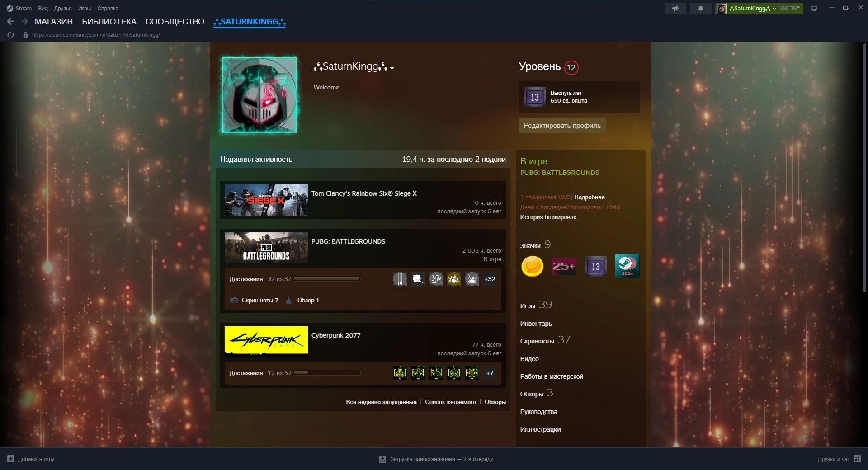The image size is (868, 470).
Task: Open Cyberpunk 2077 game thumbnail
Action: pos(266,342)
